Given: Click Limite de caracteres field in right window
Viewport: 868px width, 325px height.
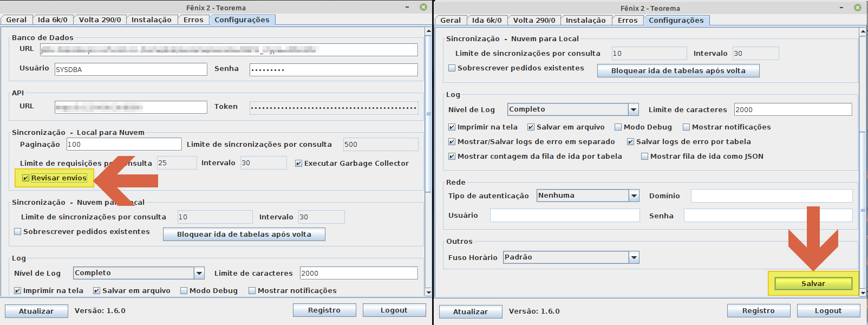Looking at the screenshot, I should coord(793,109).
